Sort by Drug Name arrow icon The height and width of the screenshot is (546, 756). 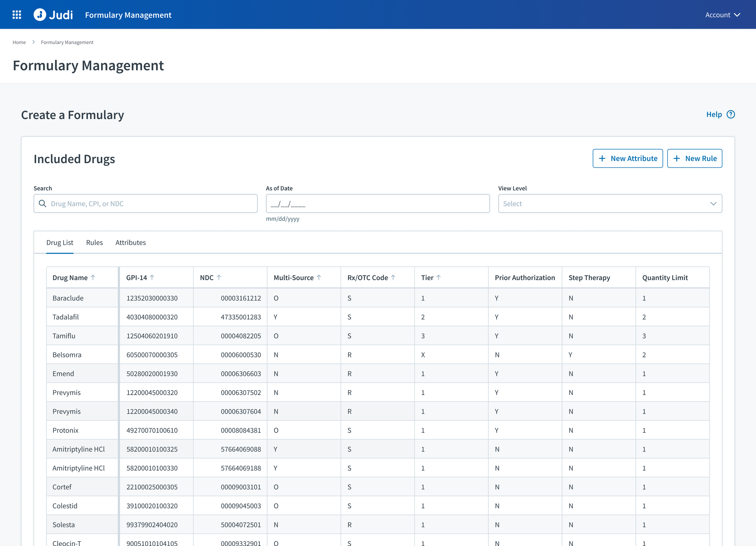pos(93,277)
